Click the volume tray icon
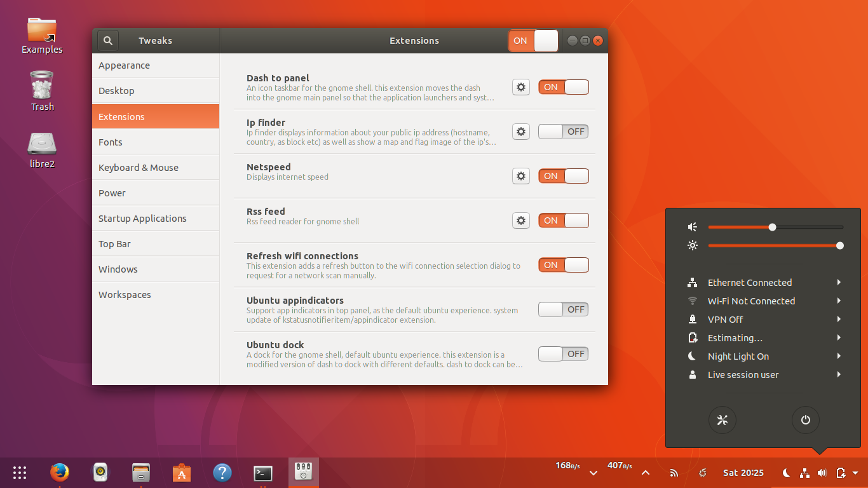868x488 pixels. (822, 473)
